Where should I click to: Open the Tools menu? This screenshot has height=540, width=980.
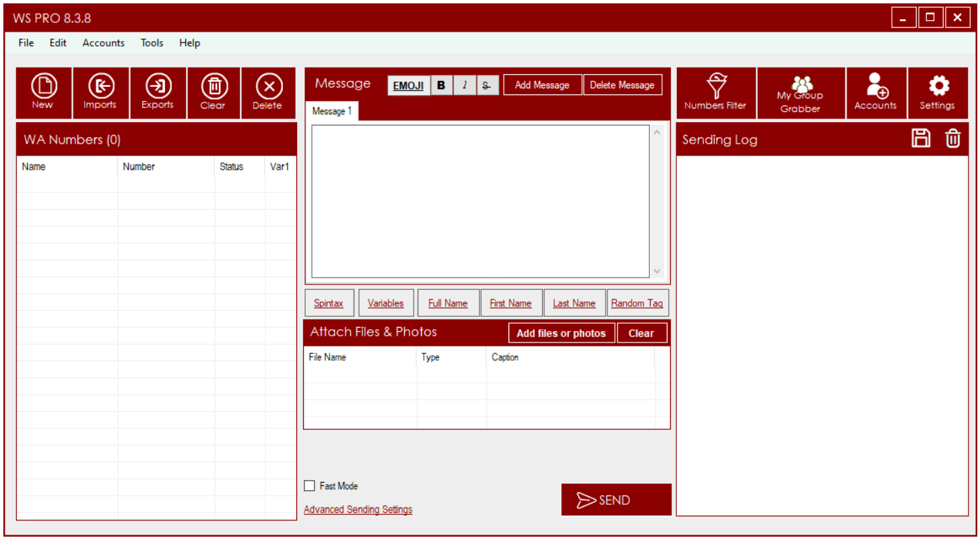pos(152,42)
